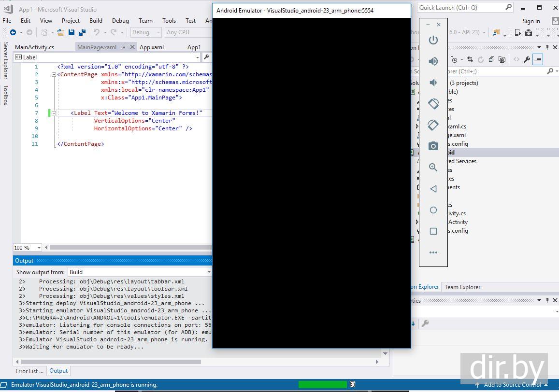Collapse the ContentPage XAML element
This screenshot has height=392, width=559.
[54, 75]
